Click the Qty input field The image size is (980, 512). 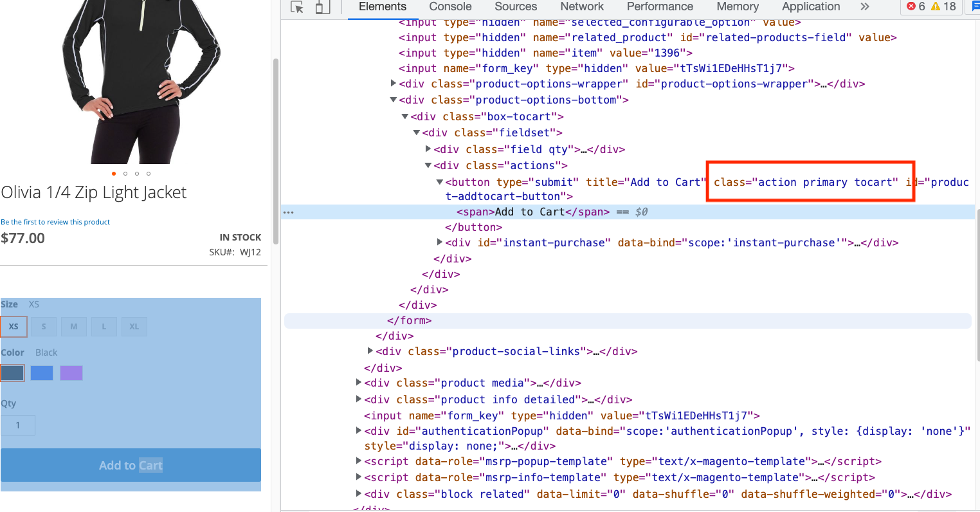point(18,425)
